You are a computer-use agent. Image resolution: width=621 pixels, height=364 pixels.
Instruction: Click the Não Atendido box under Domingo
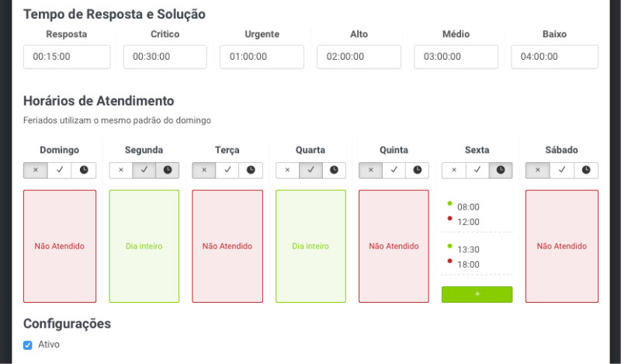60,246
